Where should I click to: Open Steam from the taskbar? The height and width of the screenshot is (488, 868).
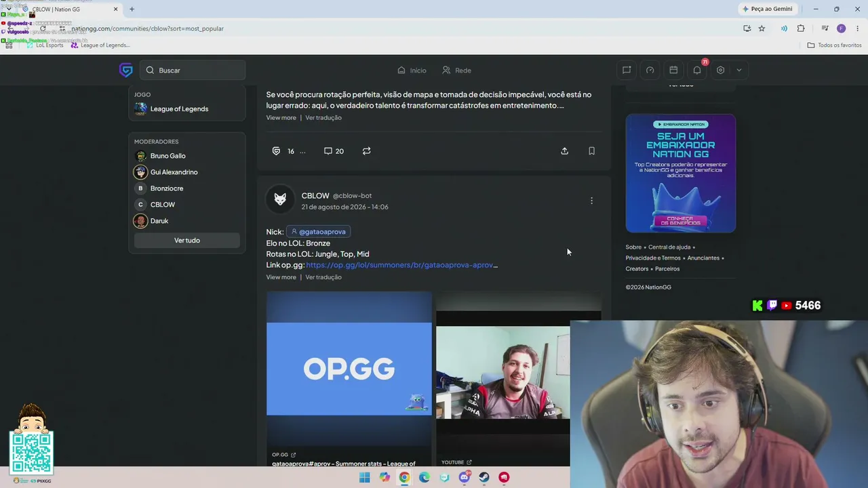tap(484, 477)
